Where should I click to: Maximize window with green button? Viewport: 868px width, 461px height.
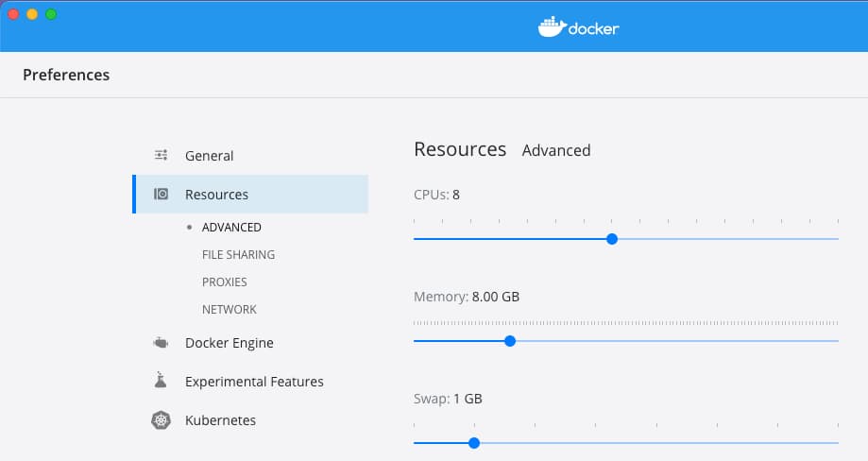51,14
